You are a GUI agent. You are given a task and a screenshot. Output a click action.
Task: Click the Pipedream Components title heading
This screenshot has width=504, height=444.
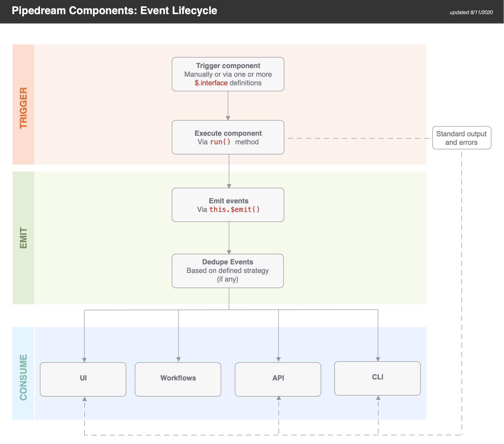tap(114, 11)
